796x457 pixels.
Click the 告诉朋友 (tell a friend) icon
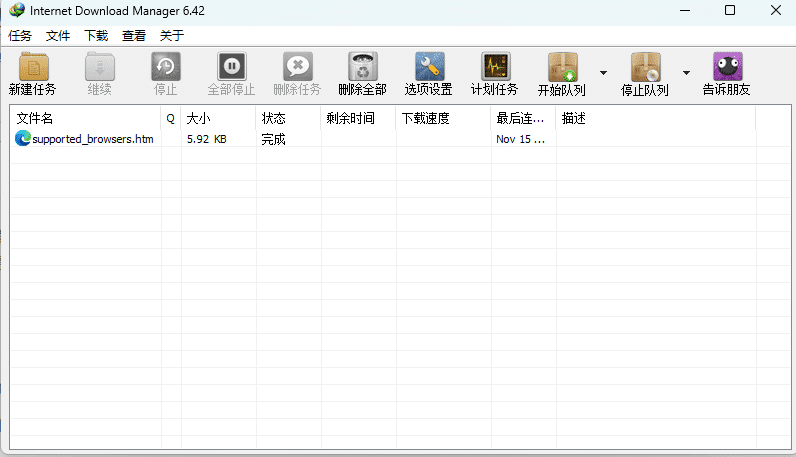[x=727, y=68]
